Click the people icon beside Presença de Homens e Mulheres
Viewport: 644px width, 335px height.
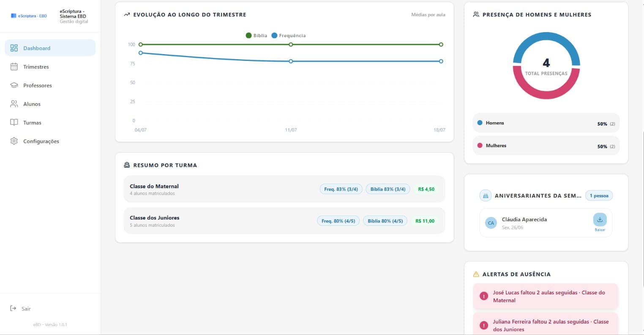point(476,14)
